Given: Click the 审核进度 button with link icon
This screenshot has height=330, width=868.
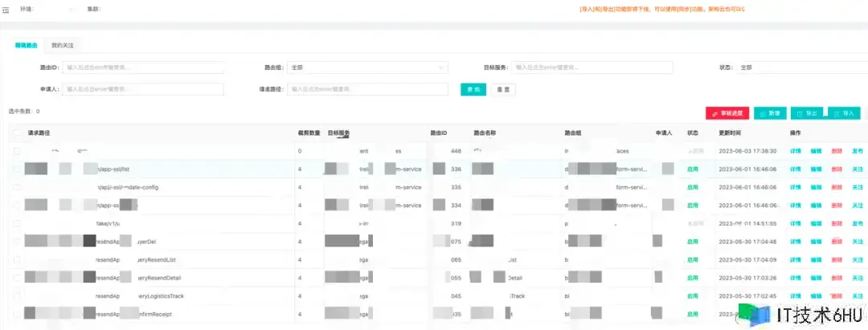Looking at the screenshot, I should point(727,114).
